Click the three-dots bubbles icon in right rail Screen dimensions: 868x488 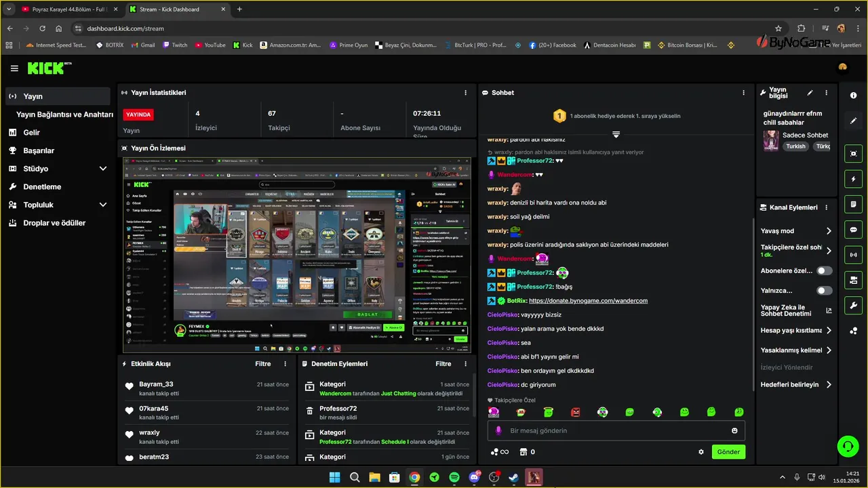point(853,331)
